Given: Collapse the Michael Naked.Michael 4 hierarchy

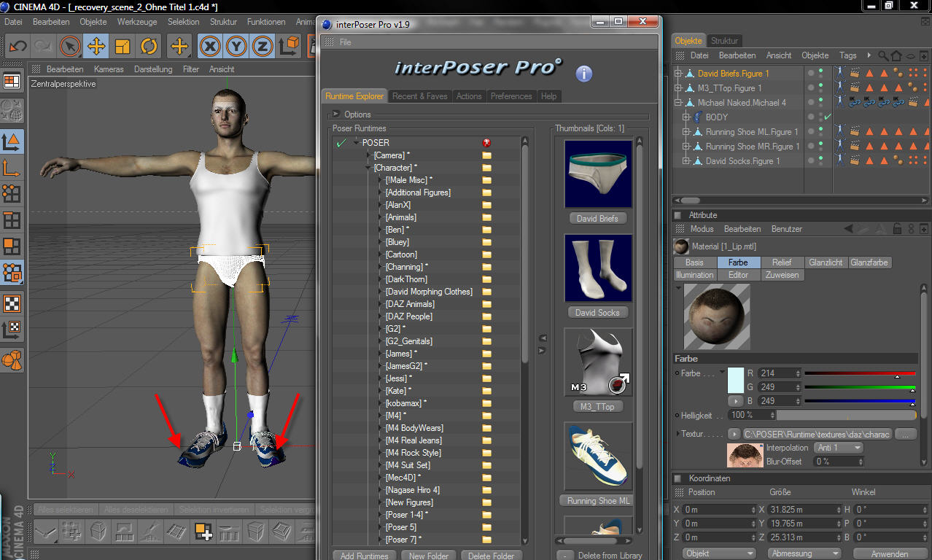Looking at the screenshot, I should 678,103.
